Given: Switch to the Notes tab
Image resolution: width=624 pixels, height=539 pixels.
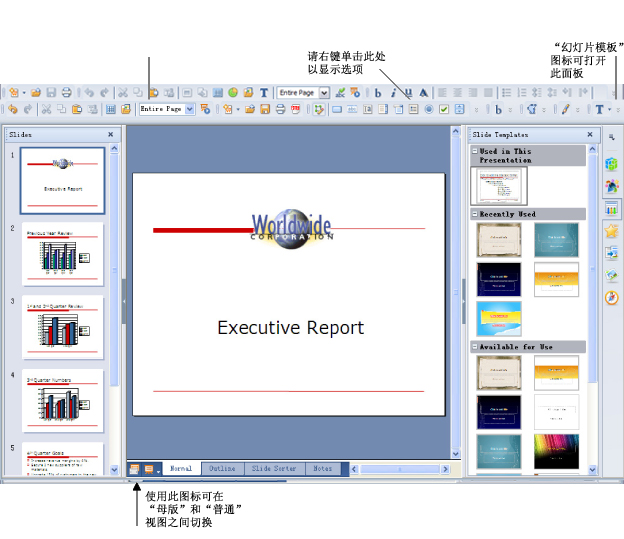Looking at the screenshot, I should coord(323,469).
